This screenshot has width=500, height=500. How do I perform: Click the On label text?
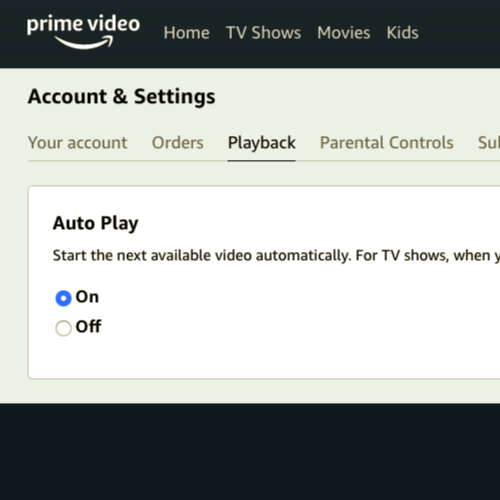[87, 297]
